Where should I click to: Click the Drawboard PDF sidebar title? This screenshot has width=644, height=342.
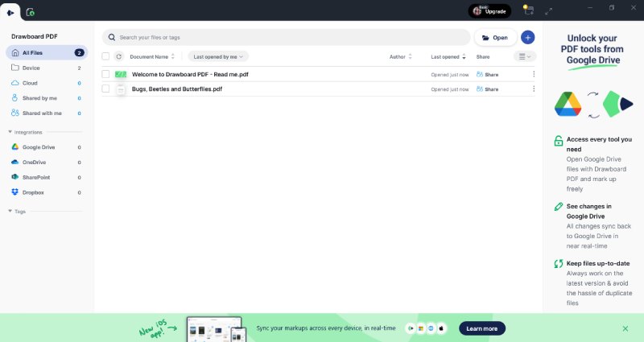tap(35, 36)
